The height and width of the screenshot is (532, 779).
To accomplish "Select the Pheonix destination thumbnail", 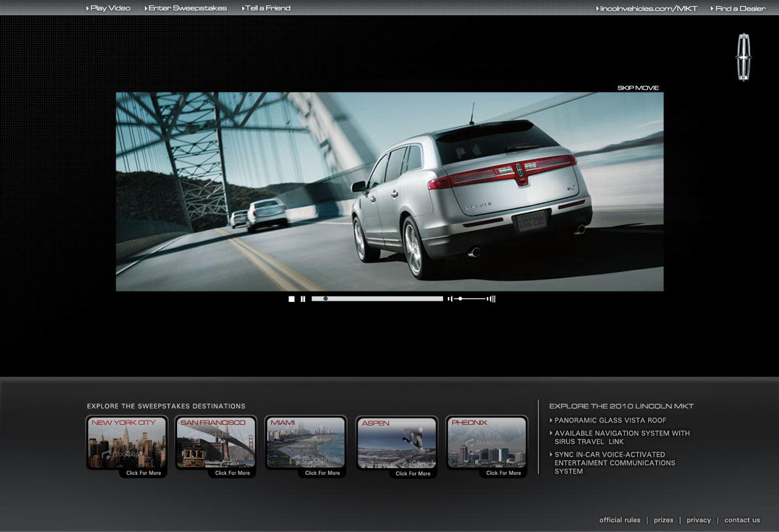I will pos(487,443).
